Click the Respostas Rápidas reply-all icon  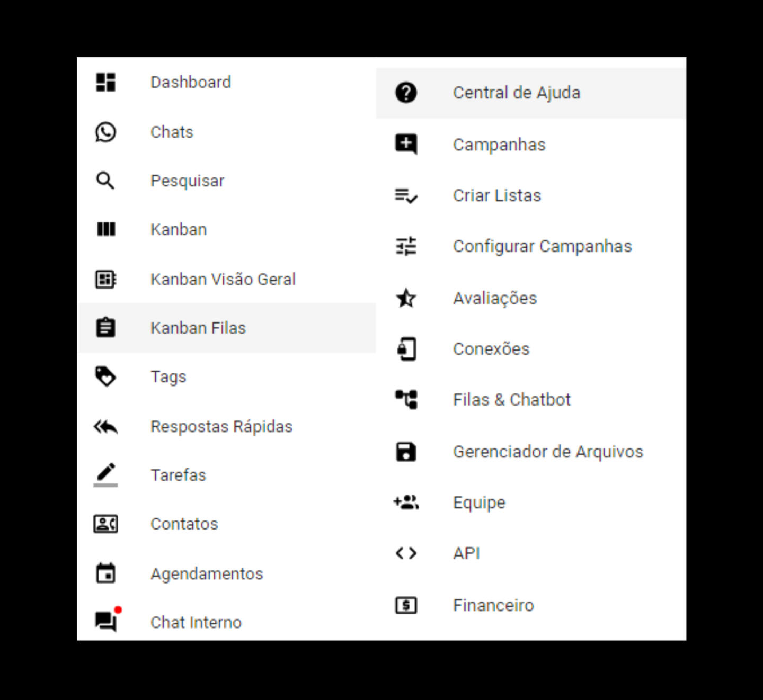[105, 426]
